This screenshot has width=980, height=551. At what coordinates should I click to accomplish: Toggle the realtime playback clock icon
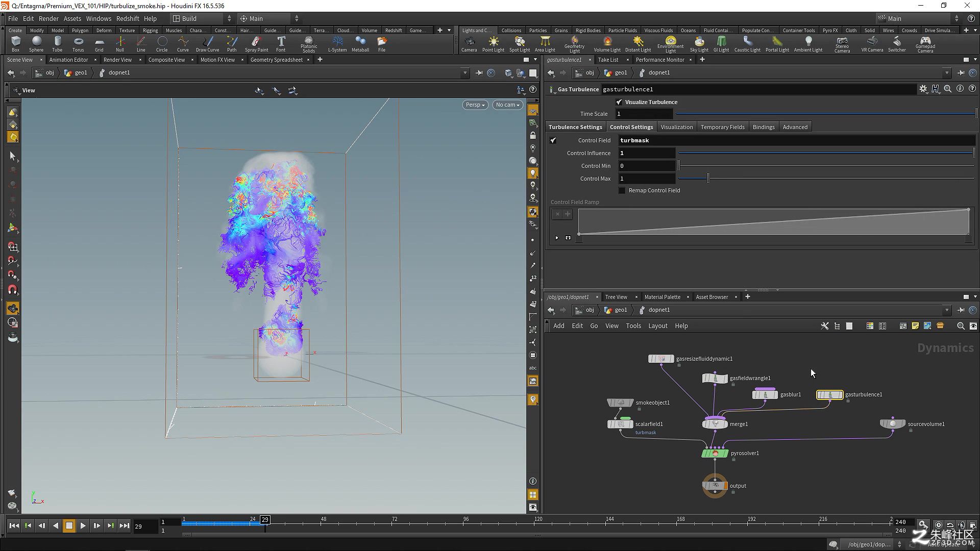tap(939, 525)
